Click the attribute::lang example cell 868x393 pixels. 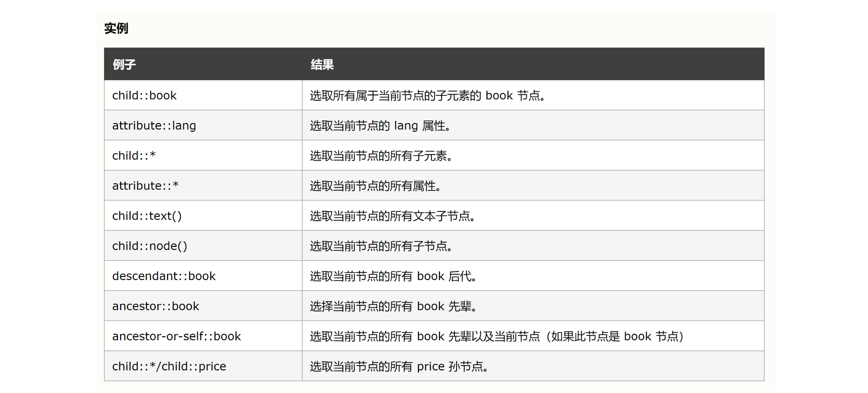click(154, 126)
